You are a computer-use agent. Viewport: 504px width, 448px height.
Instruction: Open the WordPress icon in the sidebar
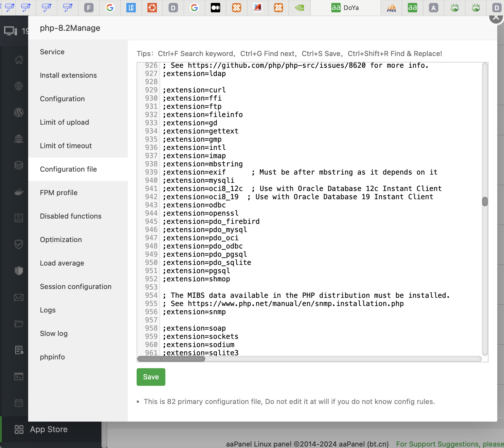(19, 112)
